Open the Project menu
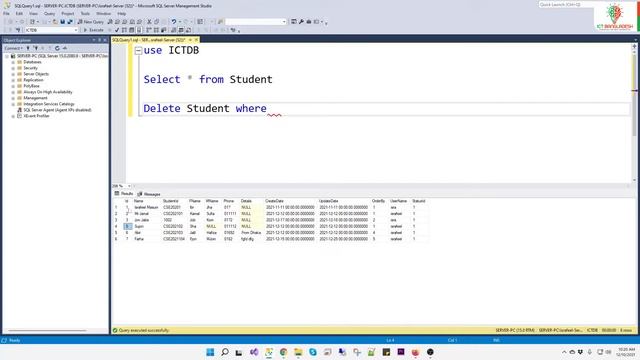This screenshot has height=360, width=640. 68,13
